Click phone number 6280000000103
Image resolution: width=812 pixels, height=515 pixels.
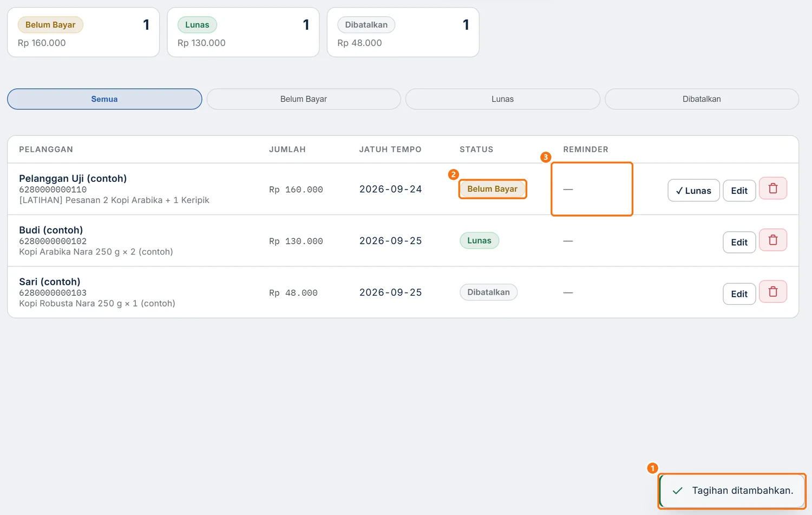coord(53,293)
